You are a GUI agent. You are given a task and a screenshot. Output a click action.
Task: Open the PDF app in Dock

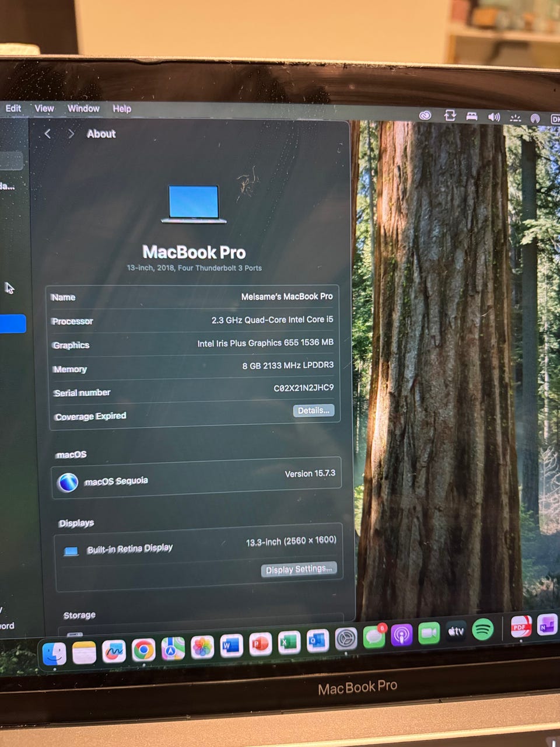(x=521, y=626)
